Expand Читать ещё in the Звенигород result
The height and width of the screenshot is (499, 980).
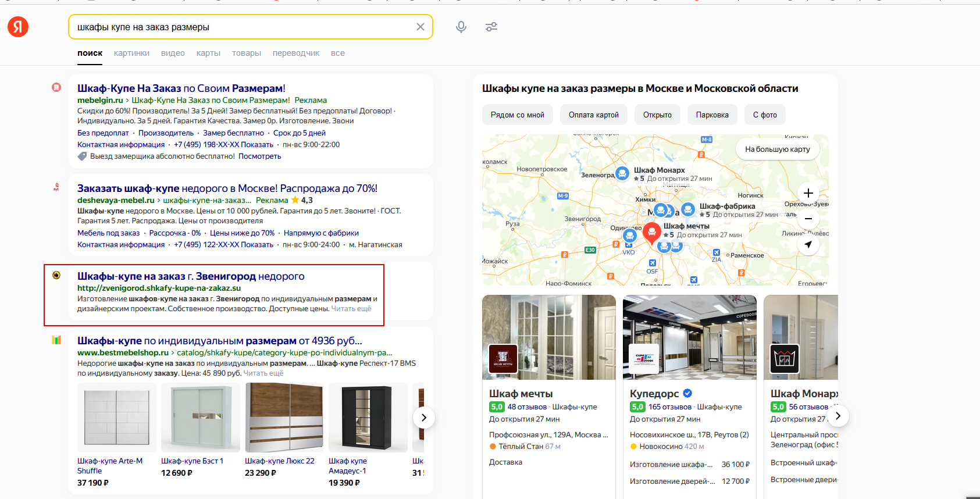pyautogui.click(x=351, y=309)
